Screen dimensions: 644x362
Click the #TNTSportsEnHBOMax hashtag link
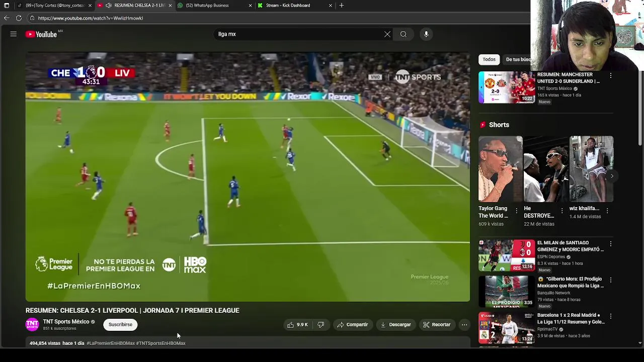coord(160,343)
